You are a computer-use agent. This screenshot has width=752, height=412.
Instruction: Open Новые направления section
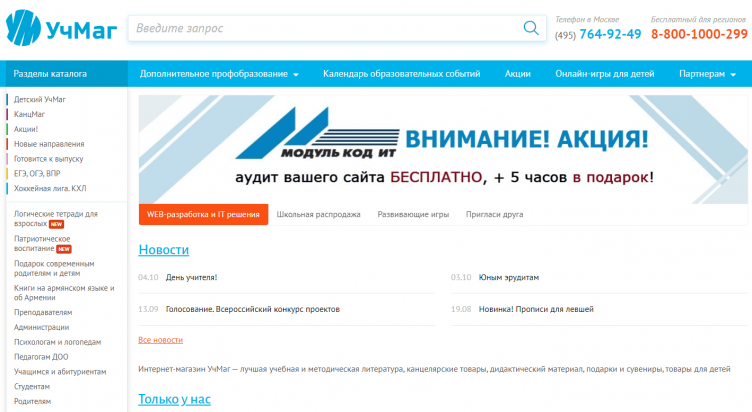(x=49, y=144)
